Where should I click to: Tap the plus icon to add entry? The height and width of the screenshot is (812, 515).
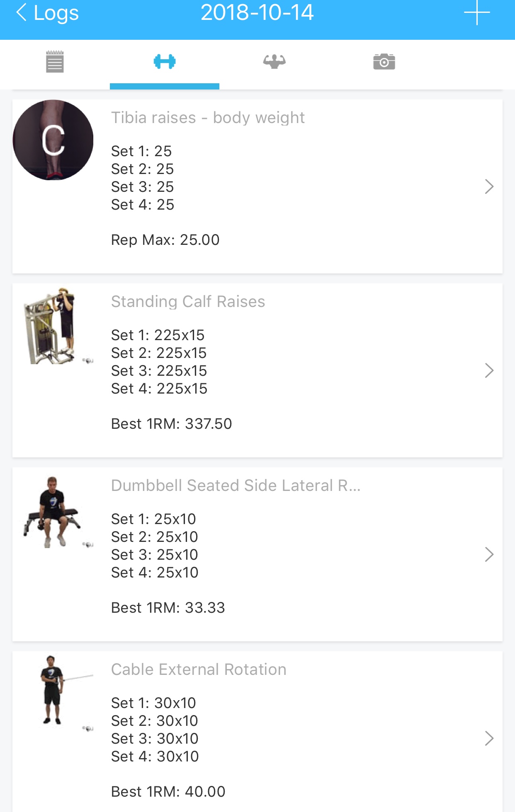coord(477,13)
